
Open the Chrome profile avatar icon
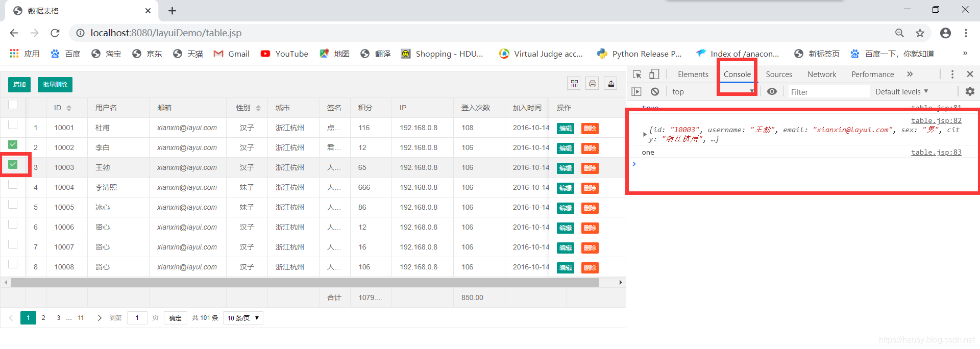pyautogui.click(x=945, y=33)
